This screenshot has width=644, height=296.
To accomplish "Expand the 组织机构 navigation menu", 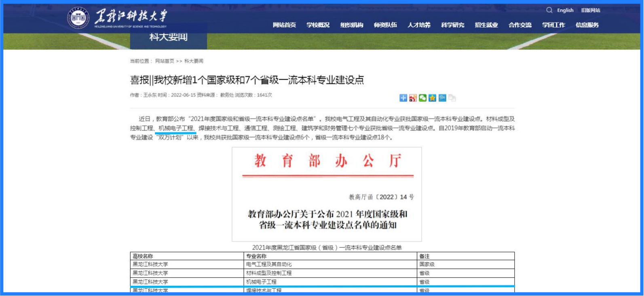I will (x=352, y=25).
